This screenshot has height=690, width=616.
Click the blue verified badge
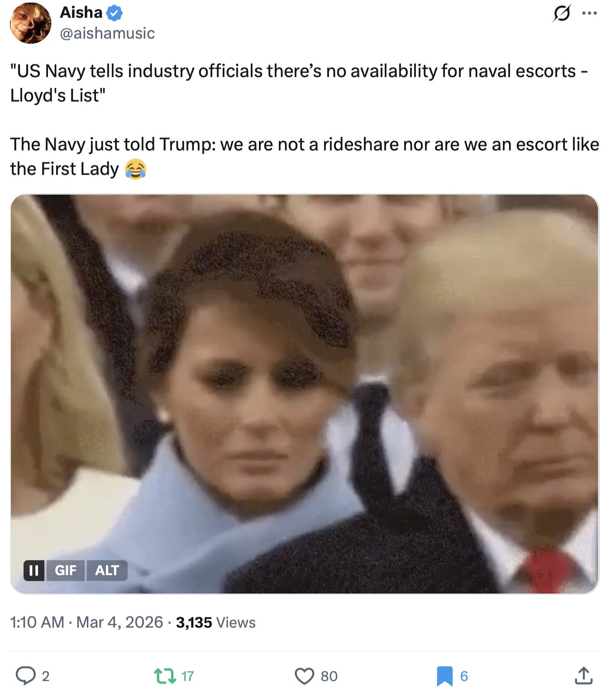[115, 13]
